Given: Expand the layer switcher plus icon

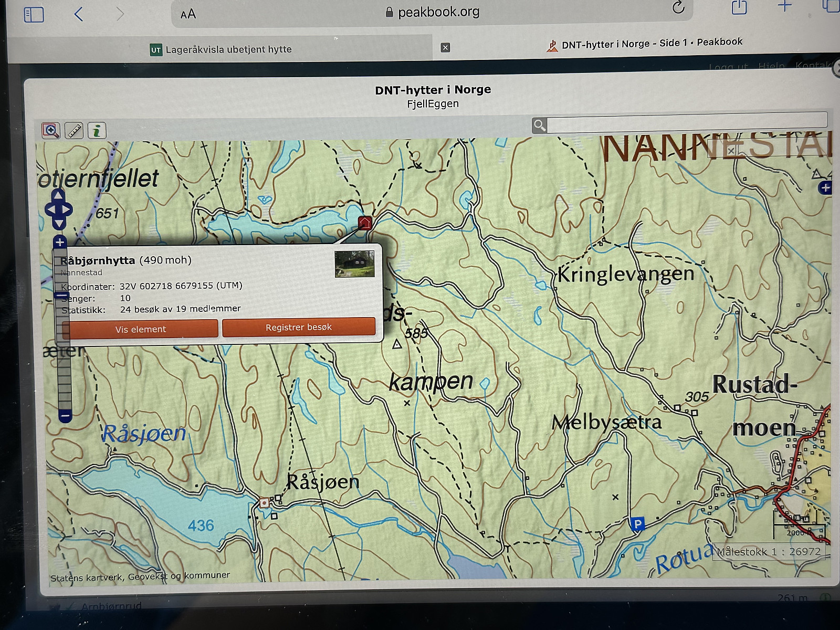Looking at the screenshot, I should coord(825,187).
